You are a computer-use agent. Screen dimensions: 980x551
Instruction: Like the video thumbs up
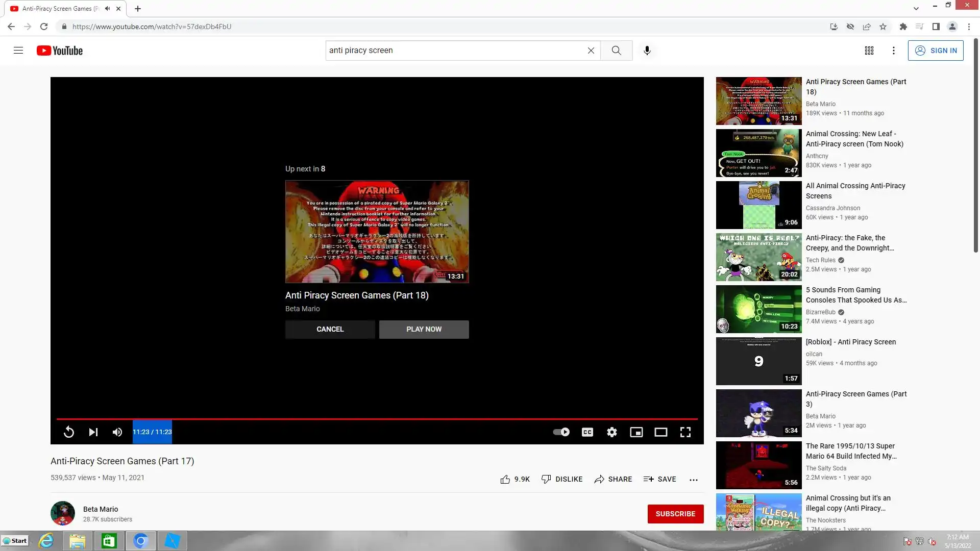(x=505, y=479)
